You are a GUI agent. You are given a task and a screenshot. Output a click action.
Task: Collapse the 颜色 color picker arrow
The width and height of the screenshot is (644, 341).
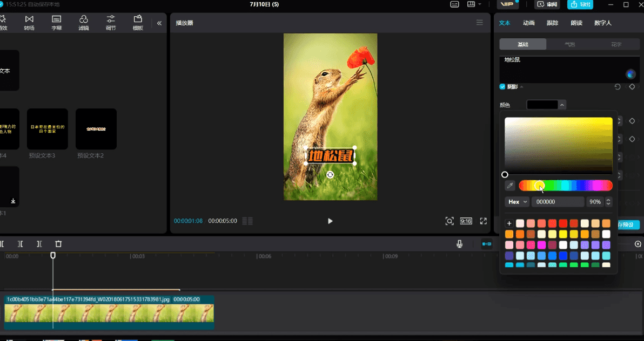pyautogui.click(x=562, y=105)
